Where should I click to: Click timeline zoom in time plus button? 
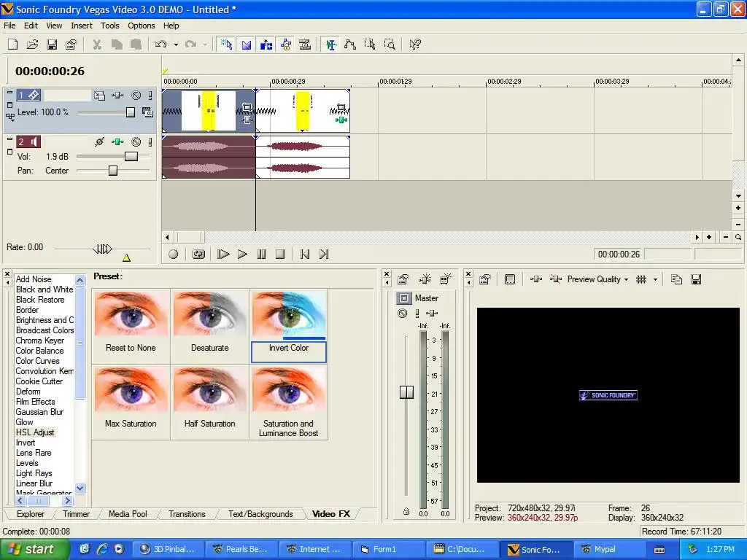coord(709,237)
